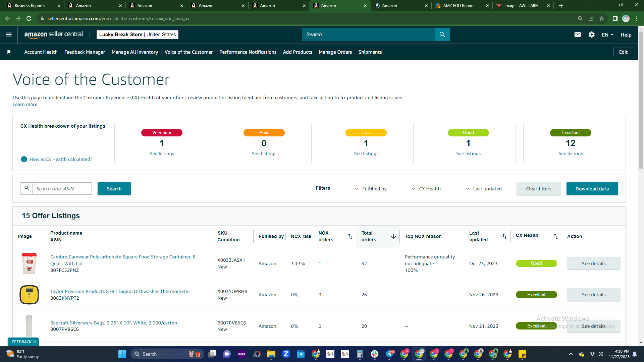Click the Clear filters button
Image resolution: width=644 pixels, height=362 pixels.
click(538, 189)
